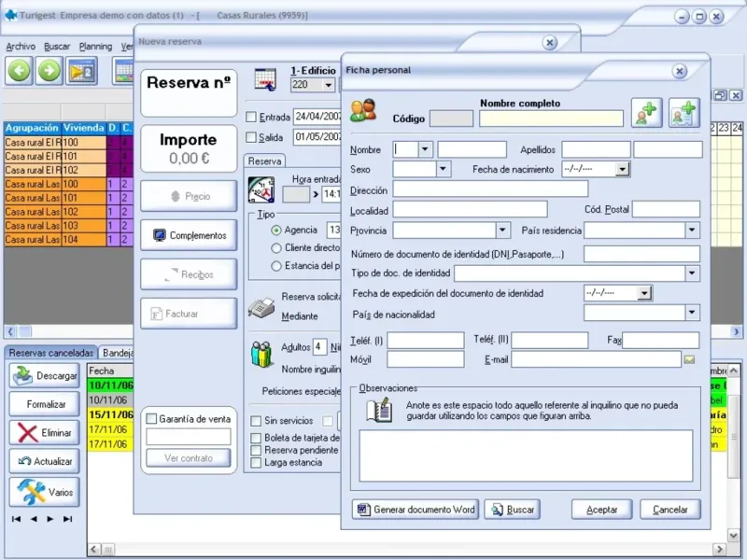Select the Agencia radio button
This screenshot has height=560, width=747.
[x=275, y=231]
